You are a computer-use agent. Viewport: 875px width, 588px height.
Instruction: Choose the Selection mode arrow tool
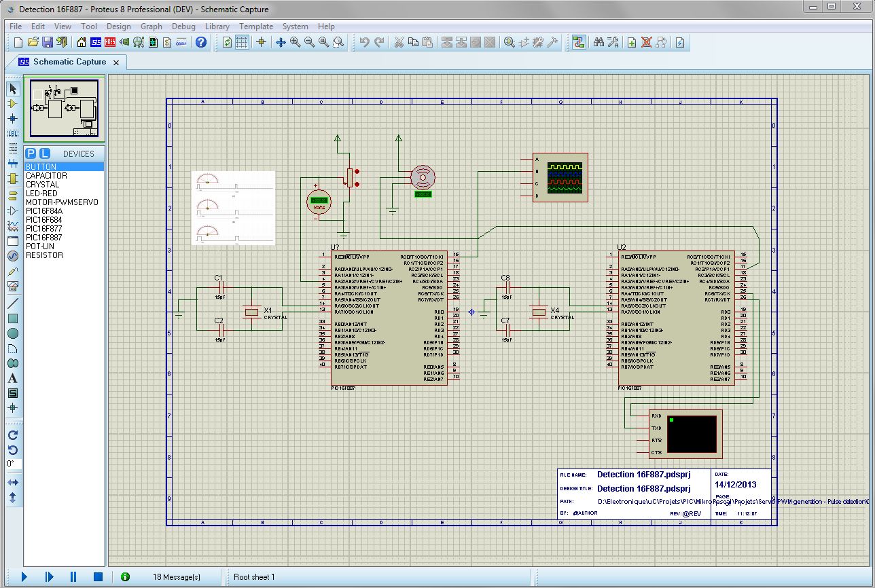pos(12,89)
